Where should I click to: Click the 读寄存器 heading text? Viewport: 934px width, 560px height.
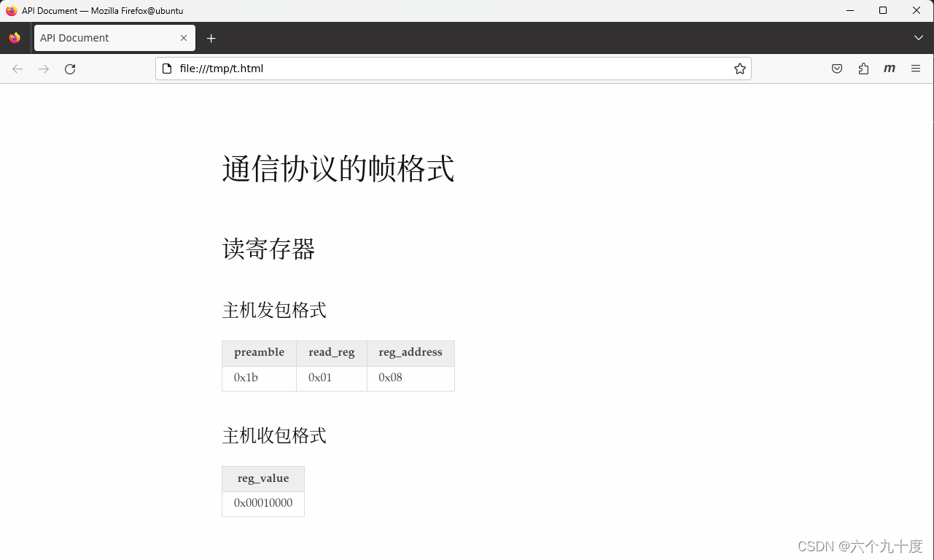click(x=269, y=249)
